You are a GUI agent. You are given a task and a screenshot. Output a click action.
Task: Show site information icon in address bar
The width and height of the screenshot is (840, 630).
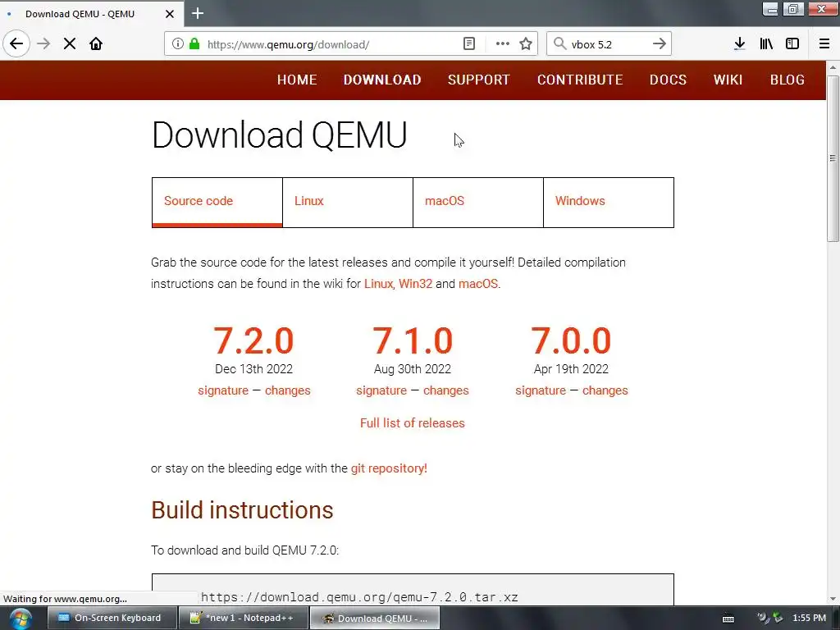pos(178,44)
